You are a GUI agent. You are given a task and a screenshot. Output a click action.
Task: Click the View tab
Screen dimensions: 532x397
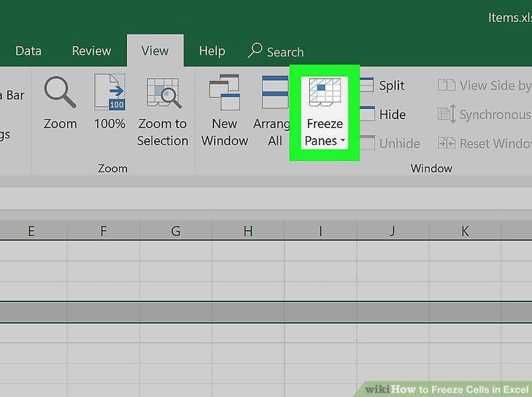click(x=155, y=51)
